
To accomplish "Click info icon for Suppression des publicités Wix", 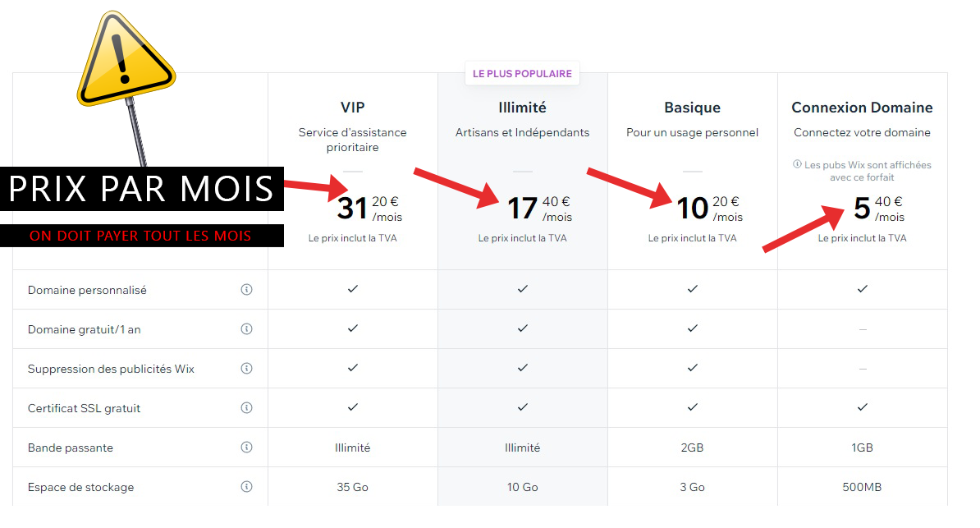I will coord(246,369).
